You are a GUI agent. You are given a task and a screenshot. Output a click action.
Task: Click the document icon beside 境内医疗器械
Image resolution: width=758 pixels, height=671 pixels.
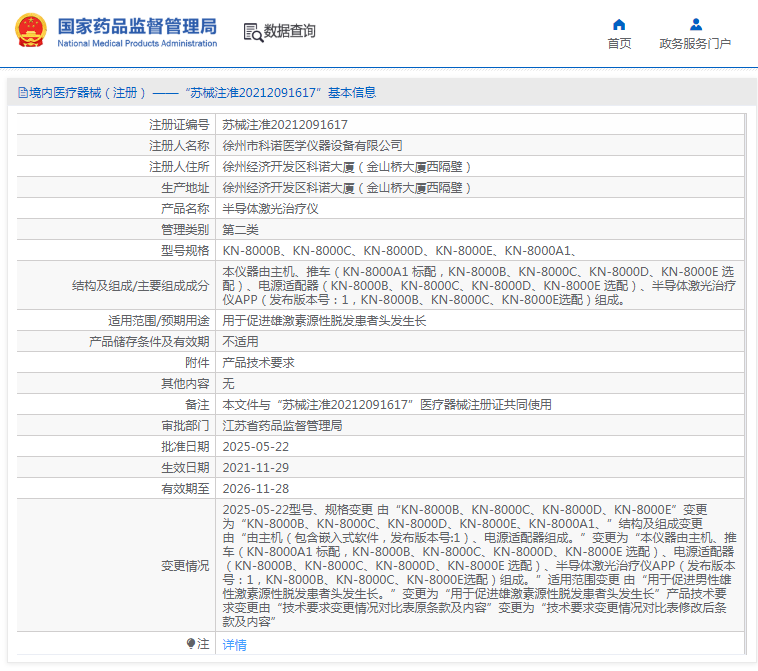pyautogui.click(x=22, y=93)
